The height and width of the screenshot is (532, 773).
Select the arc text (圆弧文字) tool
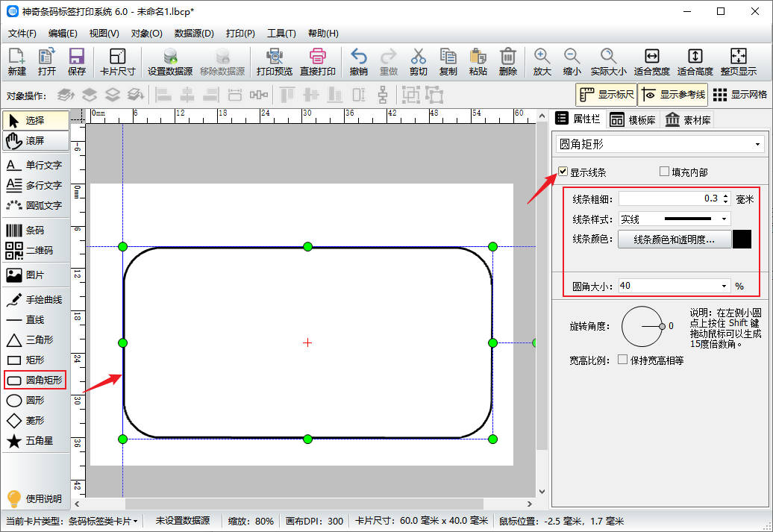click(35, 205)
